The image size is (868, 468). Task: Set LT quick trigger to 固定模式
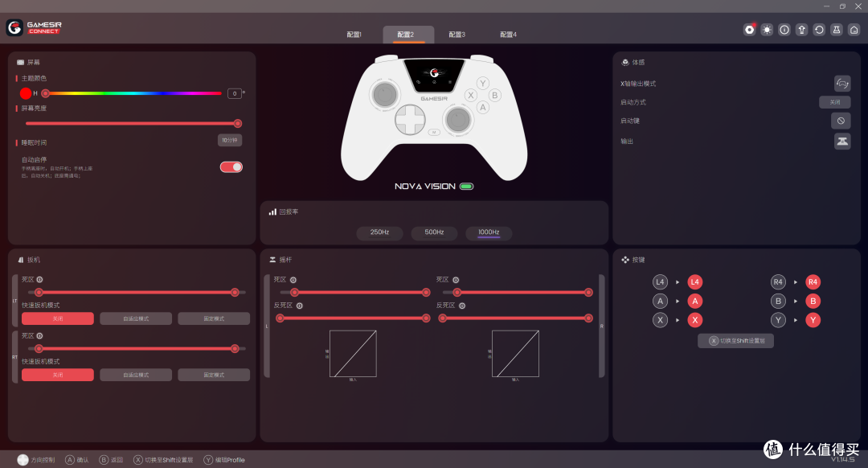[214, 318]
